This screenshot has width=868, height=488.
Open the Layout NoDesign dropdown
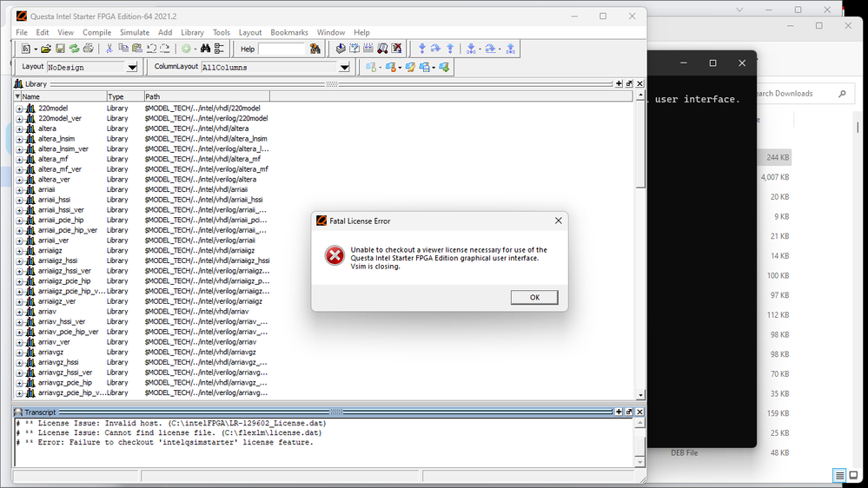(132, 68)
